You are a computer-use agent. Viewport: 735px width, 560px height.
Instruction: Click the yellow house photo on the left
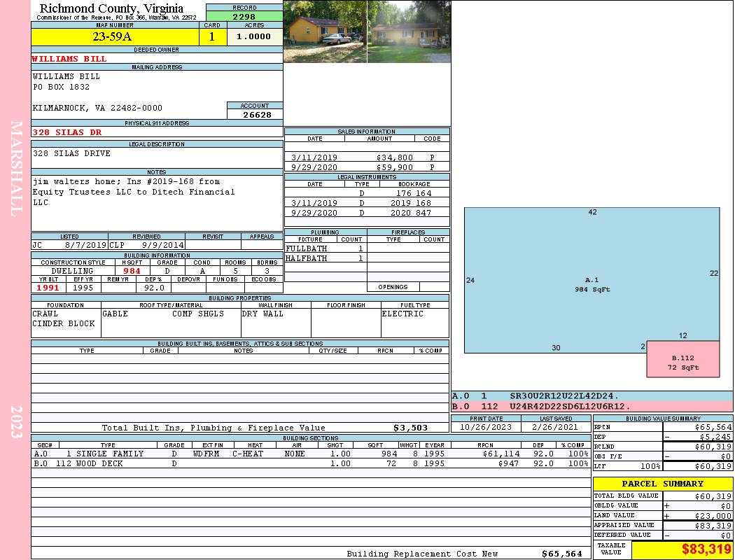[x=325, y=31]
